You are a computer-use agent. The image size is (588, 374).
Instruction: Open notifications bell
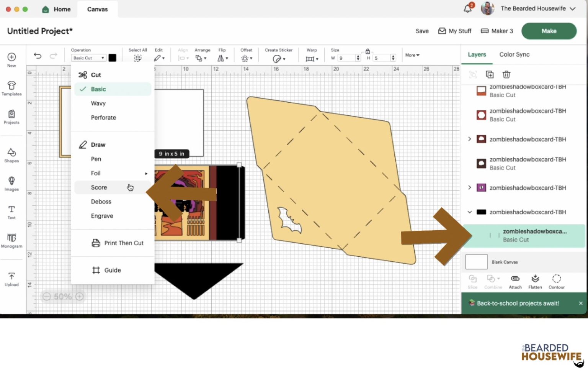click(467, 8)
